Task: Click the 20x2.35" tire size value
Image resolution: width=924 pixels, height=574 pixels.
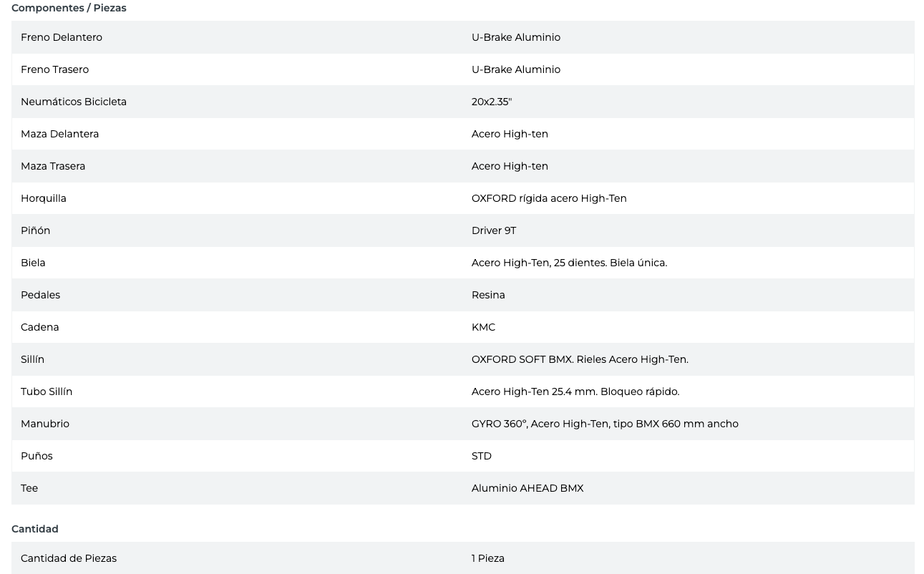Action: (491, 102)
